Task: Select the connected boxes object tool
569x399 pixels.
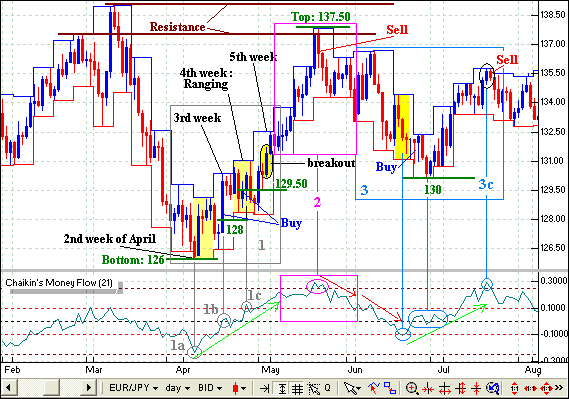Action: [x=390, y=388]
